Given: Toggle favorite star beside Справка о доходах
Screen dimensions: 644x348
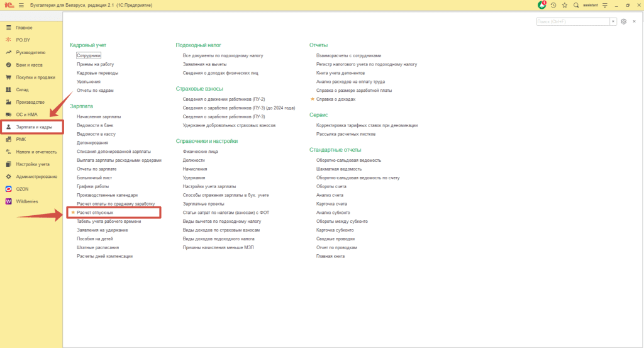Looking at the screenshot, I should [313, 99].
